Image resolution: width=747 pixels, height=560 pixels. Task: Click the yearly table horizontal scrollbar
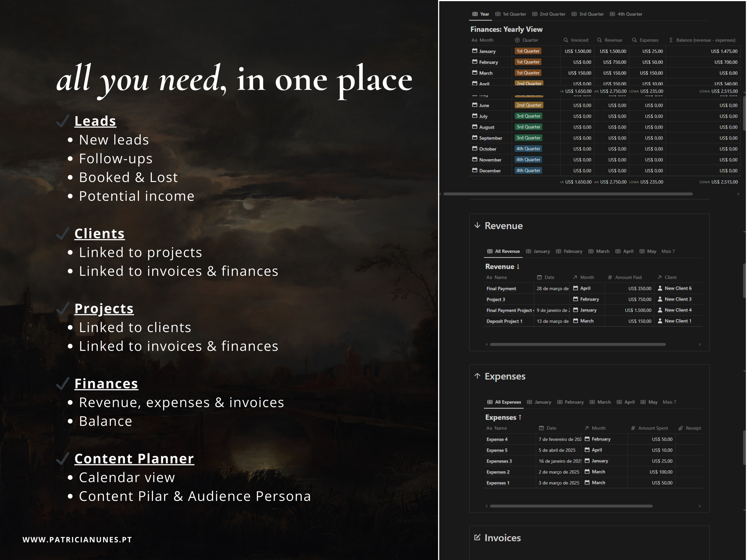coord(568,194)
